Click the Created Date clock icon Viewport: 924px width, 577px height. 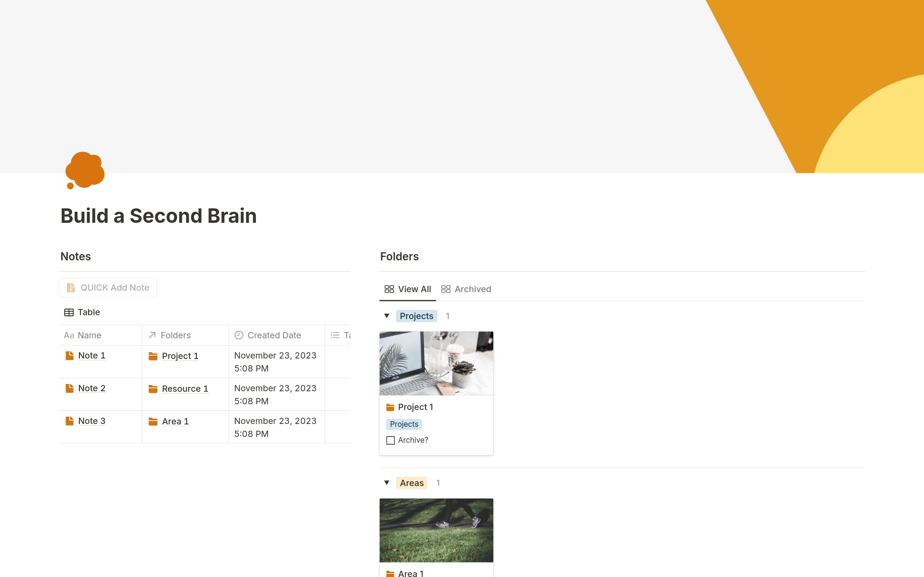pos(239,335)
